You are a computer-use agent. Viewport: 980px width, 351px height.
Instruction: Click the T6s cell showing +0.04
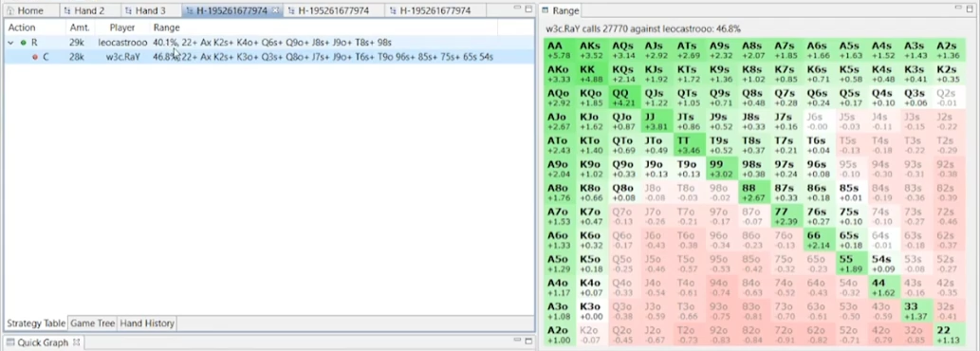coord(820,145)
